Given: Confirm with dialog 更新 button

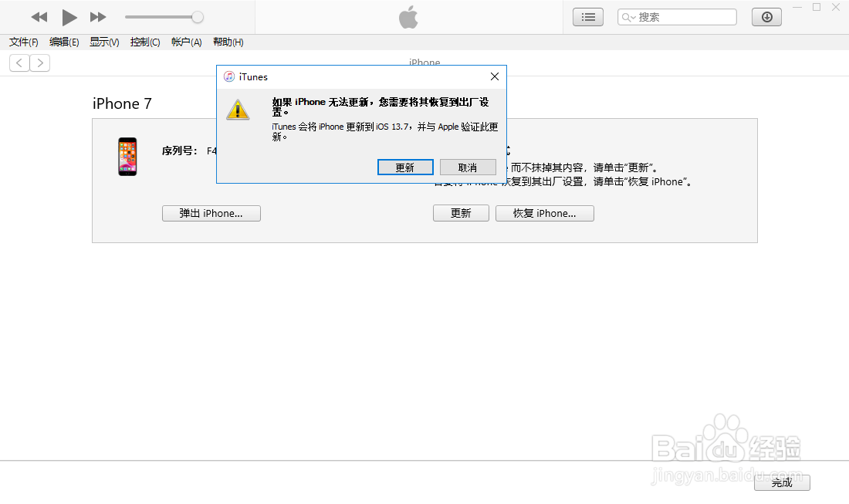Looking at the screenshot, I should coord(405,167).
